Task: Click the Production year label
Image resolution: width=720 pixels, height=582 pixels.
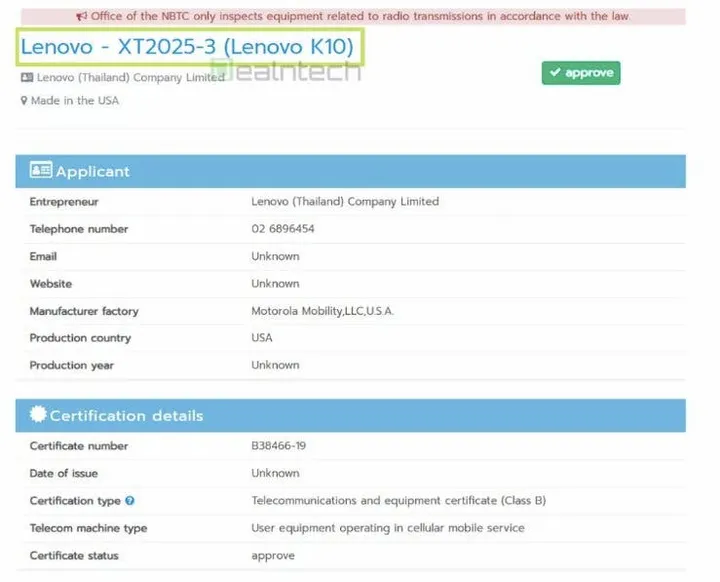Action: 72,366
